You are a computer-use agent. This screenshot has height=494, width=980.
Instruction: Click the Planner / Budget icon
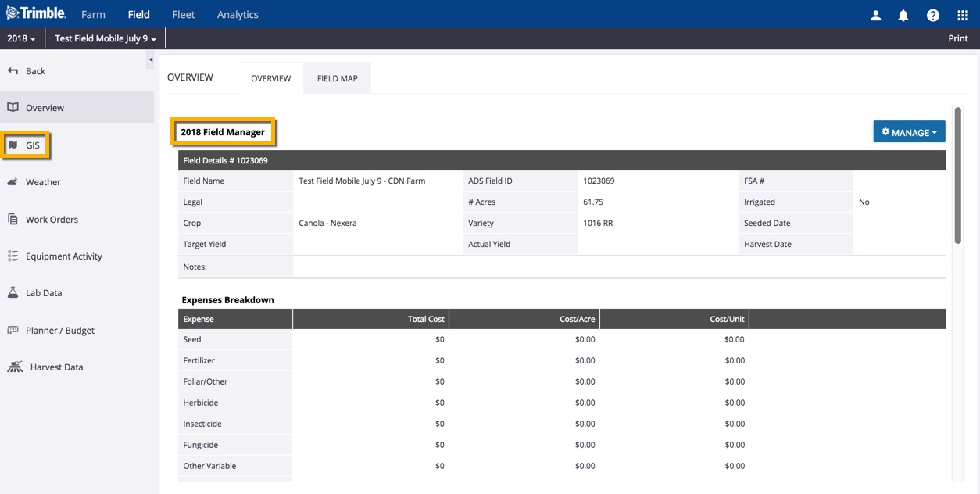coord(13,331)
